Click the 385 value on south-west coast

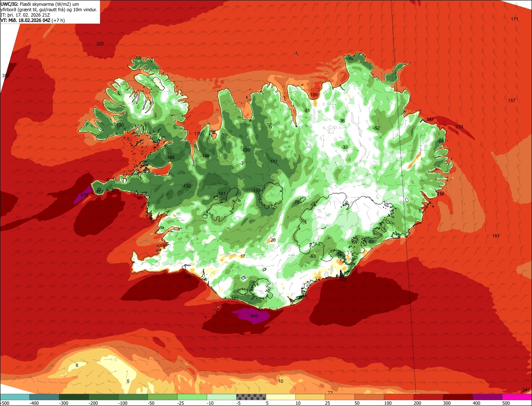tap(187, 276)
